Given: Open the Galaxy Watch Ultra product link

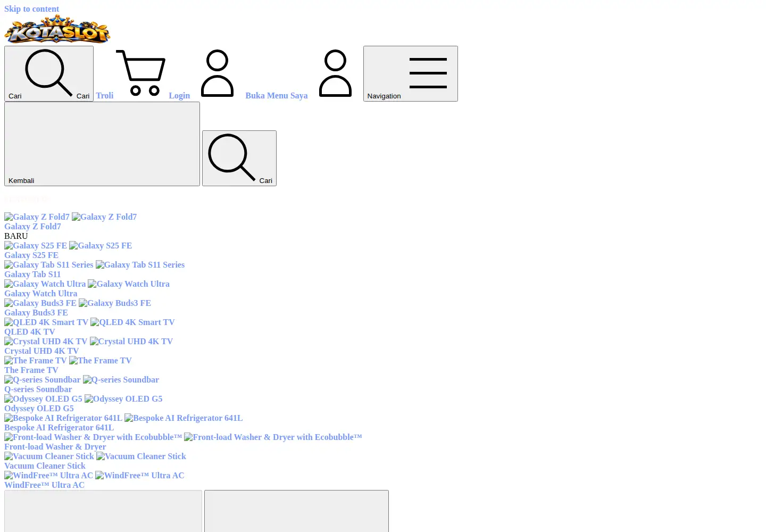Looking at the screenshot, I should (40, 294).
